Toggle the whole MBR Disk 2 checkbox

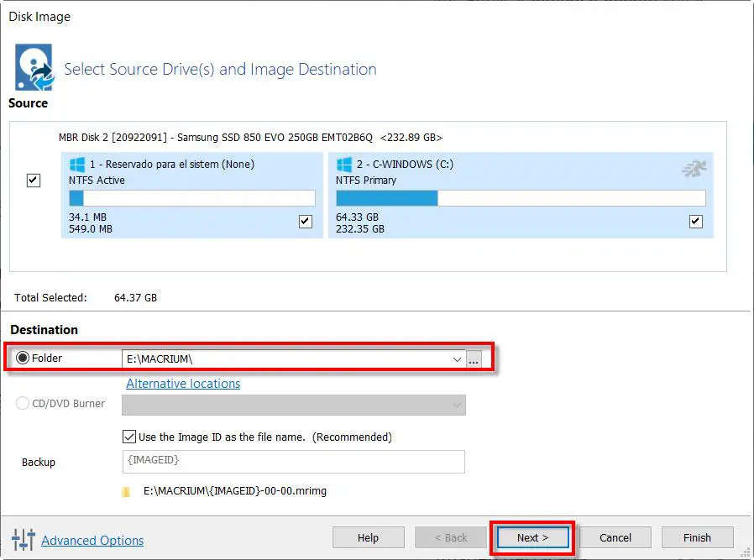point(34,181)
